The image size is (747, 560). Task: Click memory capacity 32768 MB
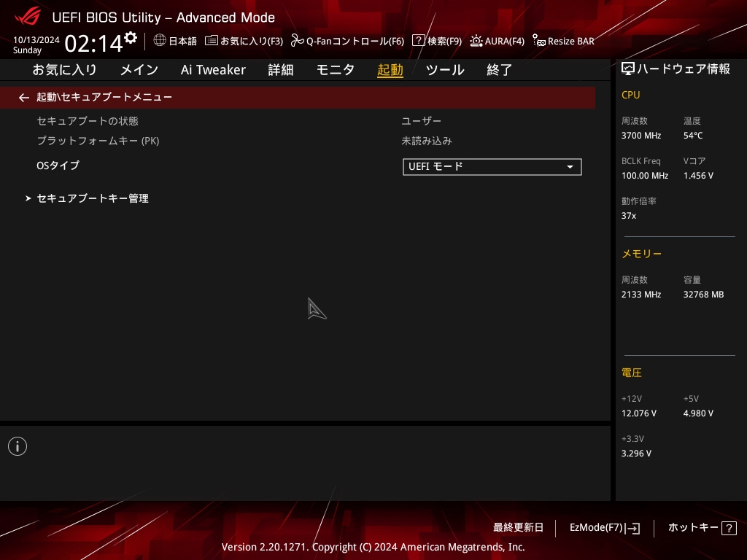[x=704, y=295]
